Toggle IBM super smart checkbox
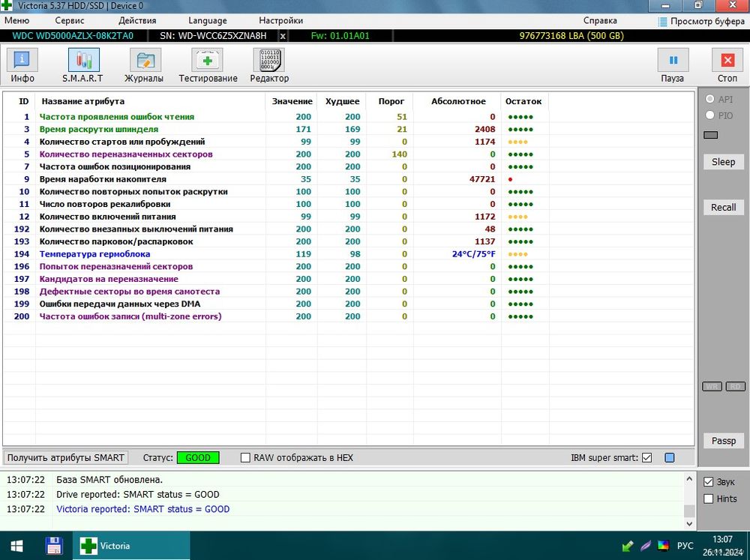 (x=646, y=457)
